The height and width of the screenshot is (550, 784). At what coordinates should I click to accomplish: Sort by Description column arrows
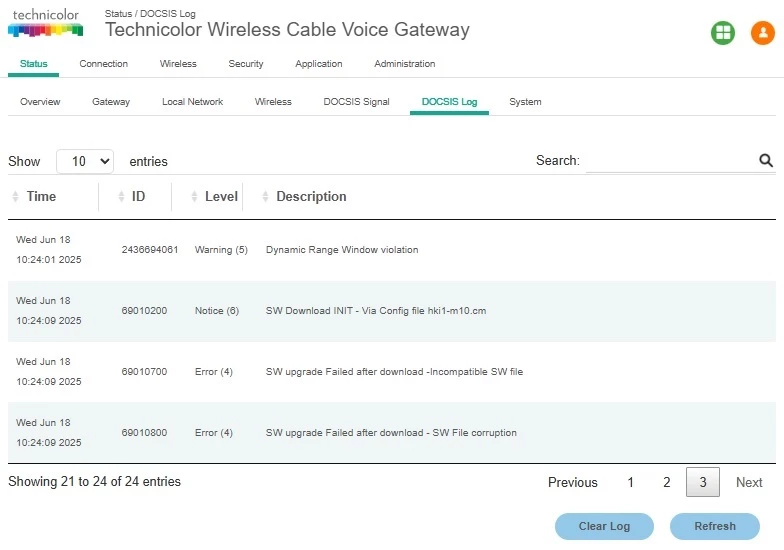coord(266,197)
